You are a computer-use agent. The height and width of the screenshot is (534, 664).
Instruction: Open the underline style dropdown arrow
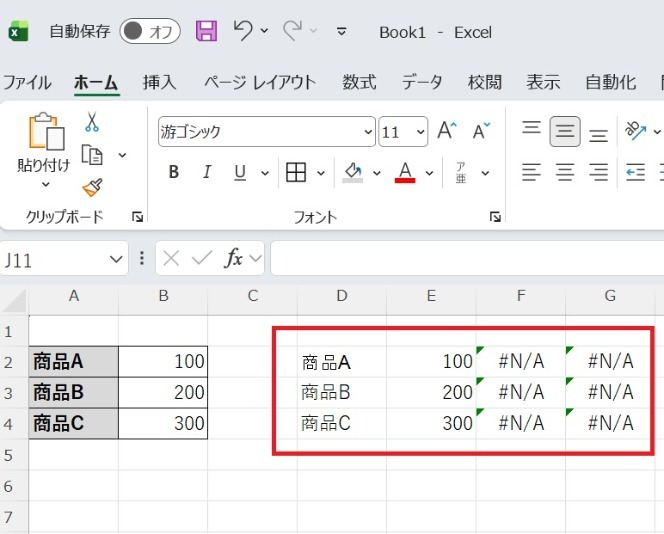tap(265, 173)
